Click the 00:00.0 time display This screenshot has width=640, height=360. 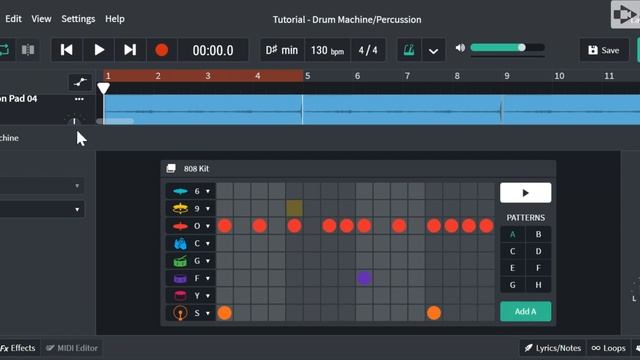coord(213,50)
